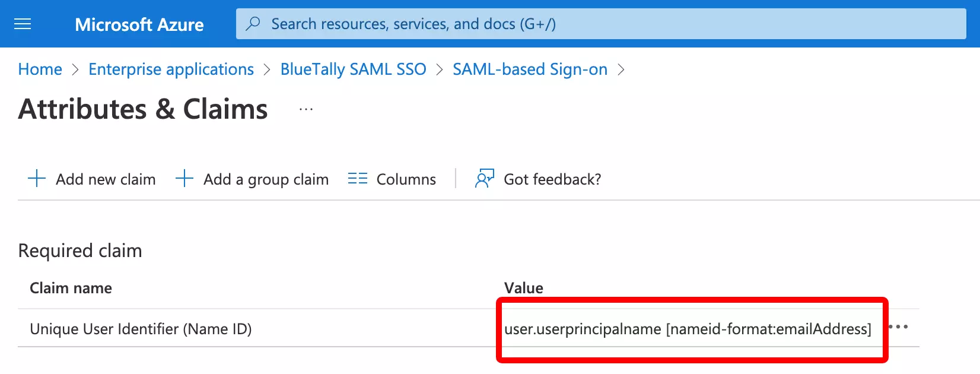
Task: Click the Columns list icon
Action: (x=358, y=179)
